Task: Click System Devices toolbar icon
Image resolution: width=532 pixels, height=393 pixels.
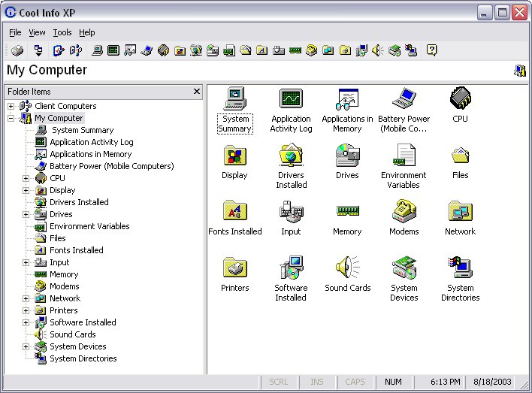Action: click(x=394, y=50)
